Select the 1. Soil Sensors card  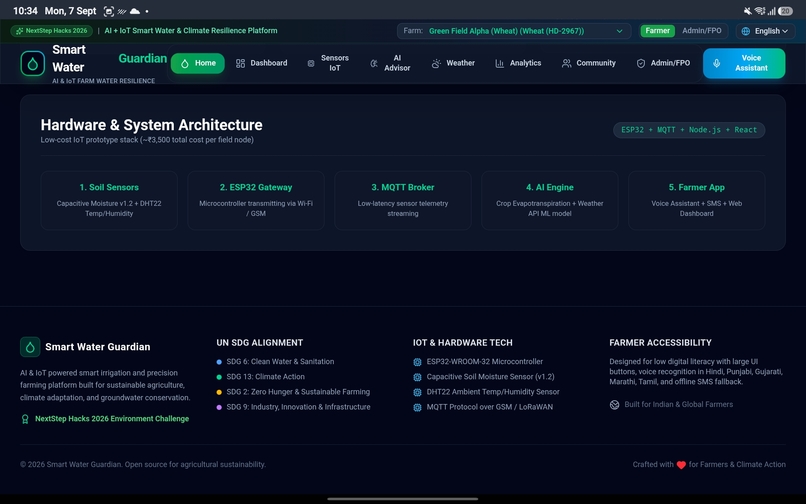109,201
